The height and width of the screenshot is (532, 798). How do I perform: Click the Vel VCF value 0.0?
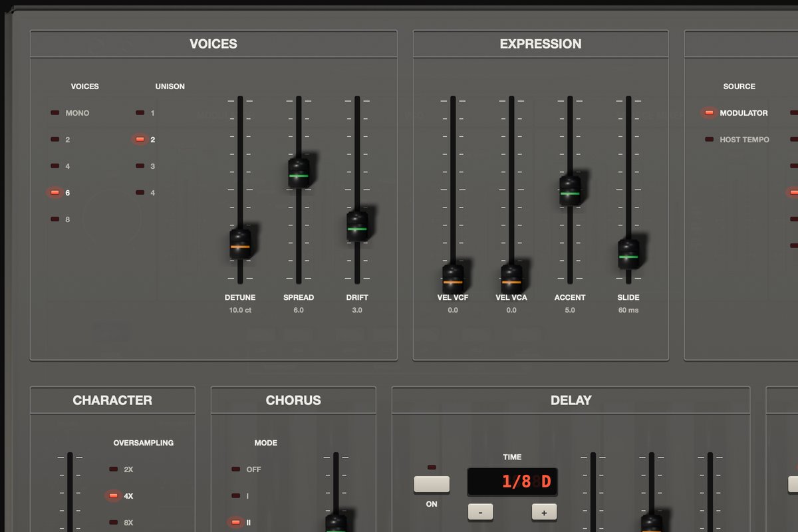coord(453,310)
